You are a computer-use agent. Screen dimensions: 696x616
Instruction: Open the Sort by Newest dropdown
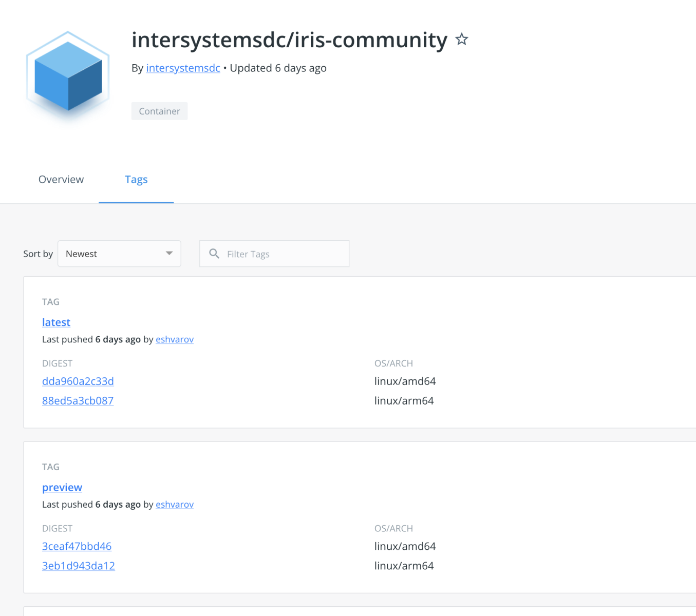point(119,254)
